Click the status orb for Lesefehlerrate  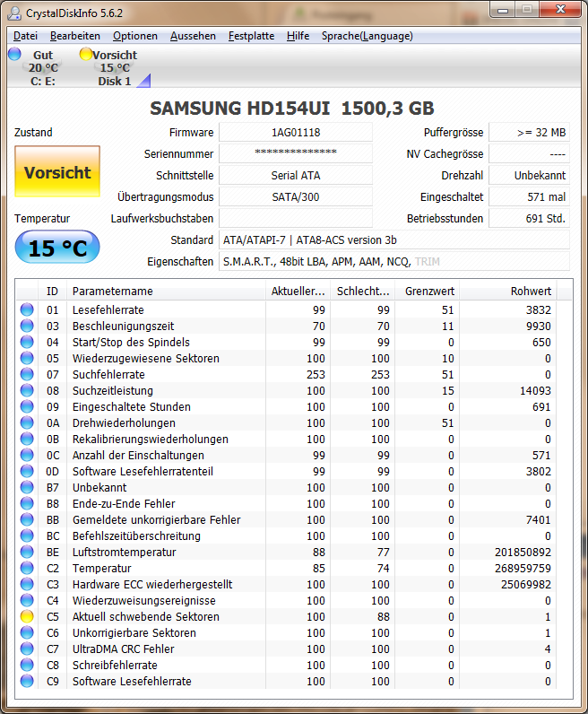[27, 309]
